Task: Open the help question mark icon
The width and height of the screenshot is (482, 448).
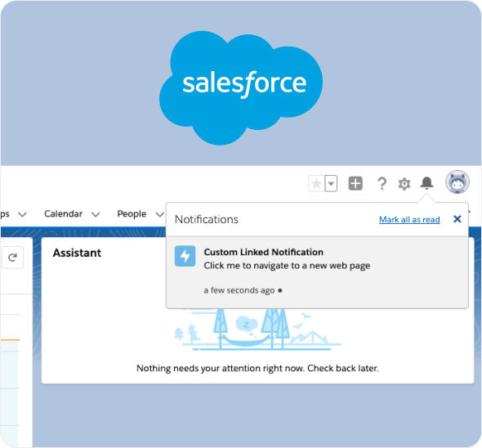Action: (x=382, y=184)
